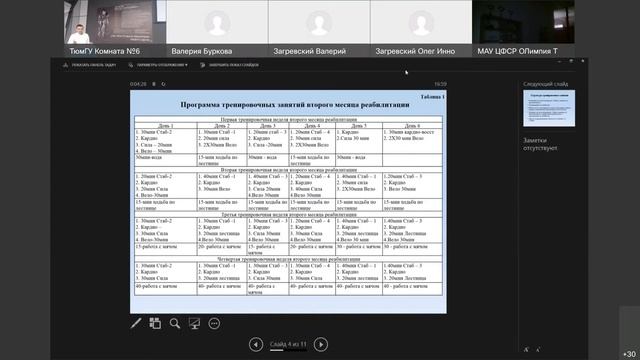Click the Следующий слайд label
The height and width of the screenshot is (360, 640).
[x=545, y=84]
